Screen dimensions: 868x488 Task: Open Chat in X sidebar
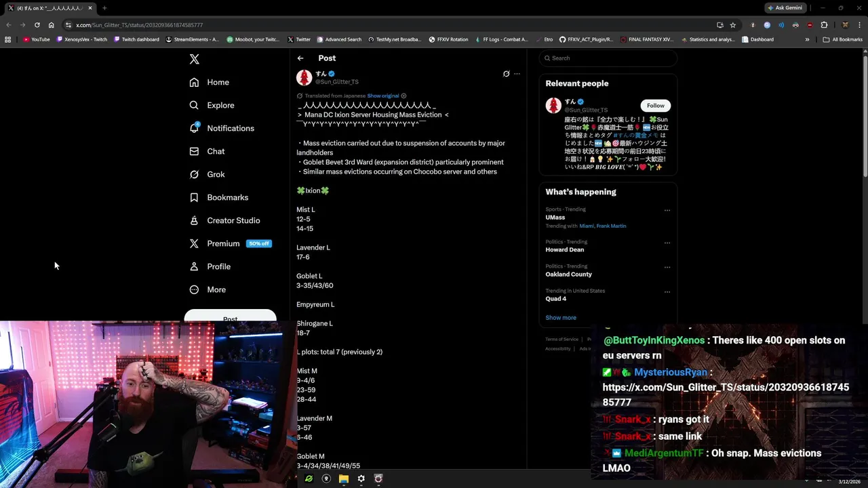click(207, 151)
